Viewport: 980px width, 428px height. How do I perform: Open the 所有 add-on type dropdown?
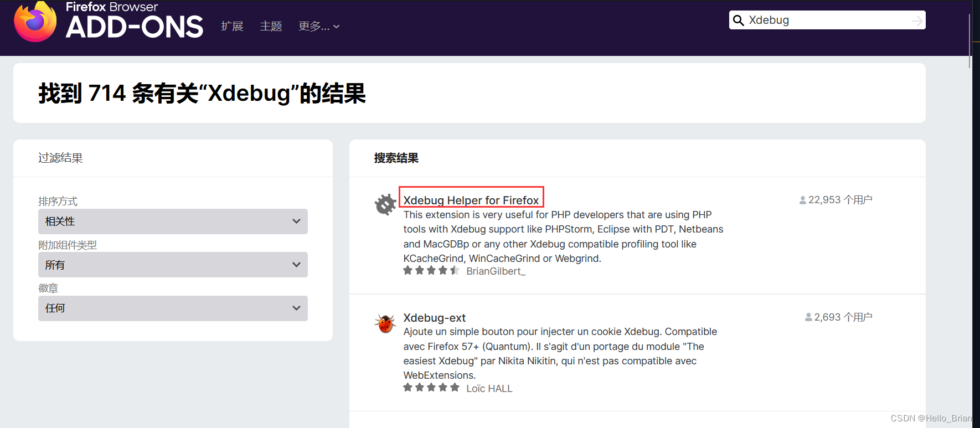tap(173, 265)
